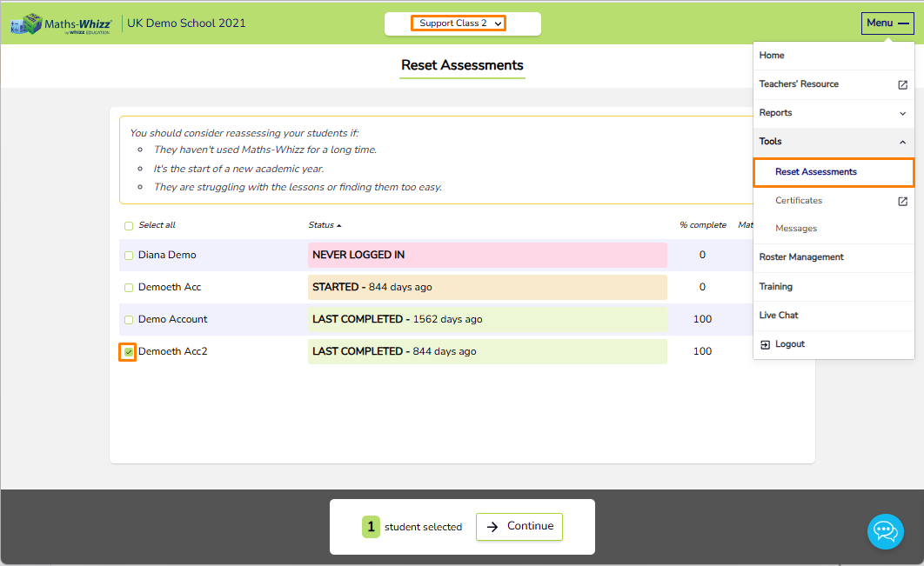Image resolution: width=924 pixels, height=566 pixels.
Task: Click the 100 percent value for Demo Account
Action: [x=702, y=319]
